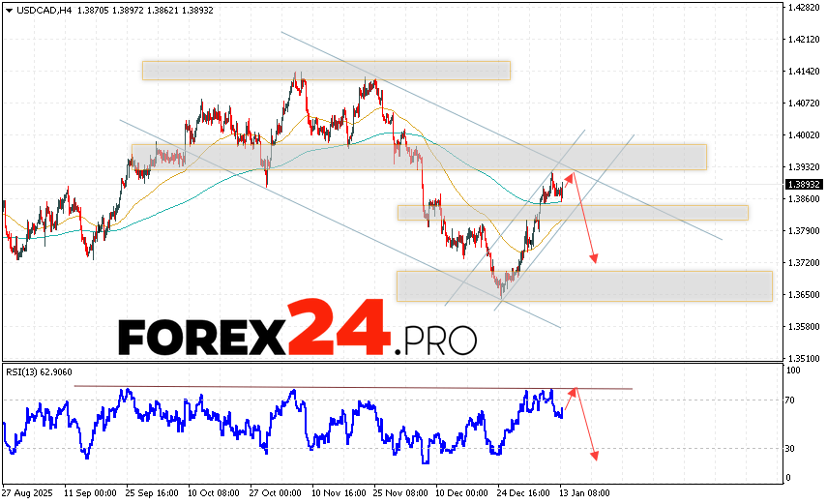The height and width of the screenshot is (504, 827).
Task: Click the 27 Aug 2025 date label
Action: (29, 493)
